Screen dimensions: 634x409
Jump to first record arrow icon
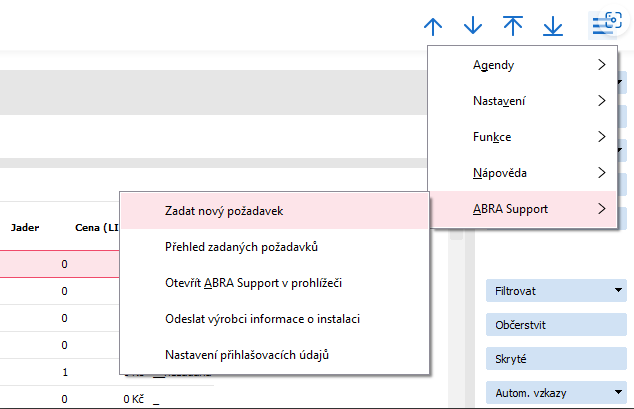coord(513,25)
